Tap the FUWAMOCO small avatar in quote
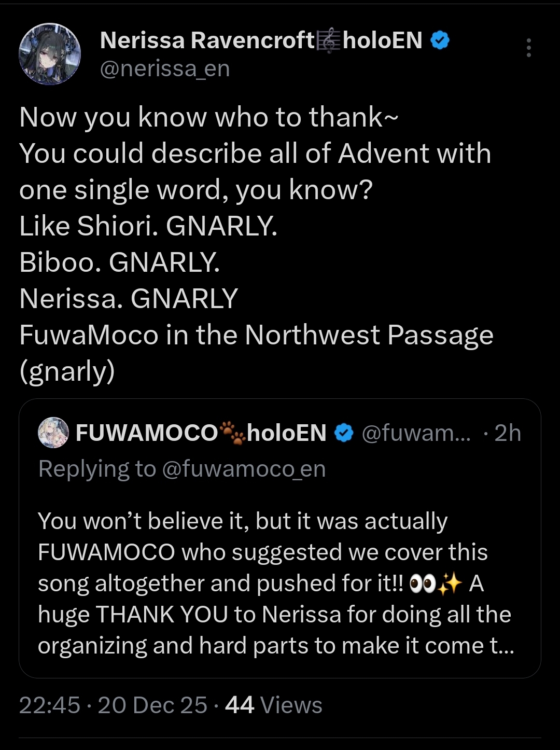560x750 pixels. (x=53, y=432)
